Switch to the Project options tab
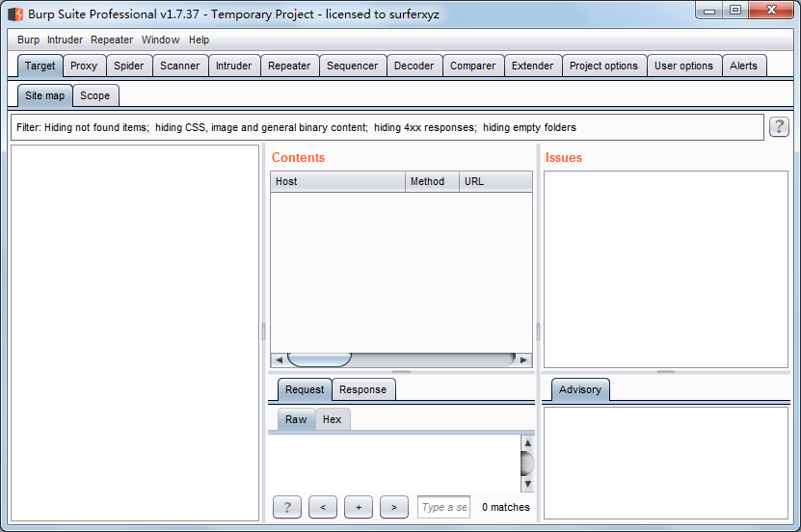 click(x=603, y=66)
